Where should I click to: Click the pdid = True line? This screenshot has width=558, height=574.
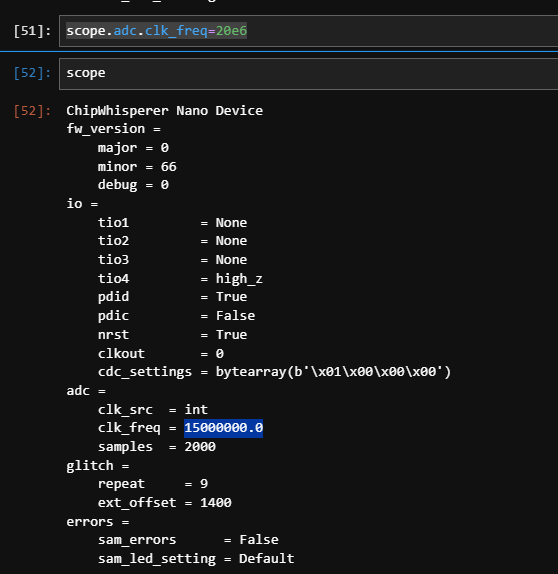[x=172, y=297]
